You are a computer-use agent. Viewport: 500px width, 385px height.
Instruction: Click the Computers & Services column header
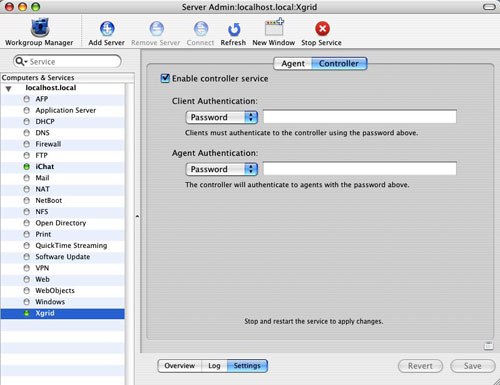(67, 78)
